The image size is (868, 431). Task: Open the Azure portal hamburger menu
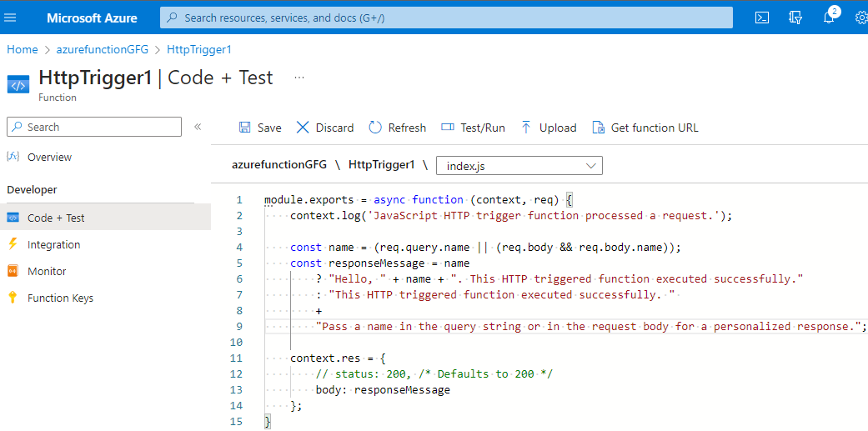click(10, 18)
